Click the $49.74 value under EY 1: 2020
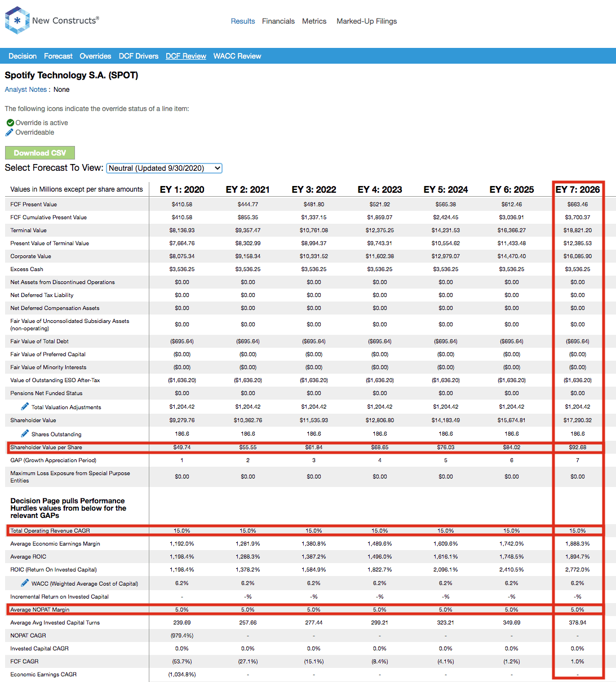The height and width of the screenshot is (682, 616). pos(182,448)
